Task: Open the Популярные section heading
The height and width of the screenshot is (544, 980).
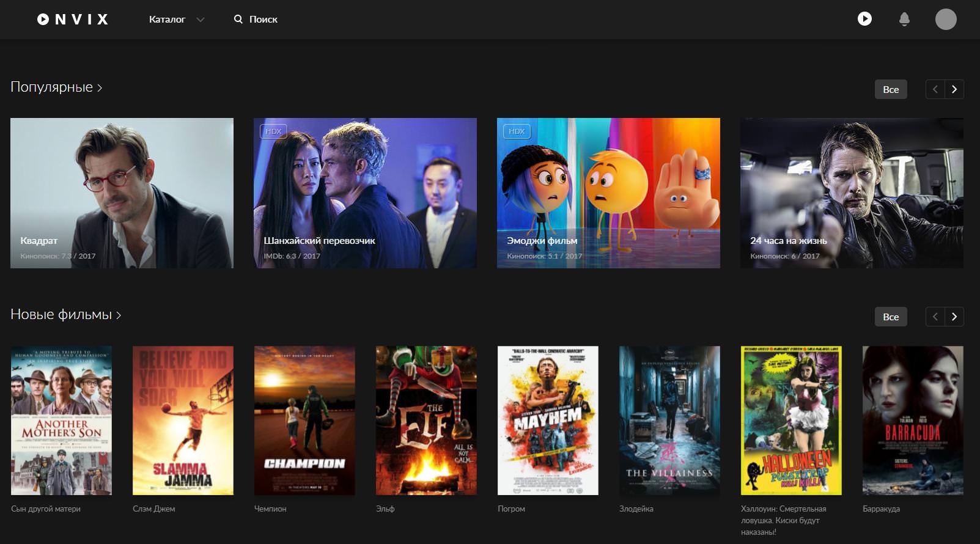Action: [x=56, y=87]
